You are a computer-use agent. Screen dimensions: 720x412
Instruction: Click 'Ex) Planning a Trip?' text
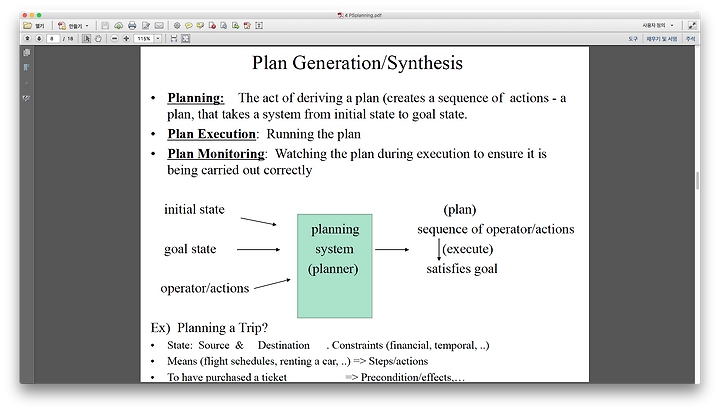coord(209,327)
